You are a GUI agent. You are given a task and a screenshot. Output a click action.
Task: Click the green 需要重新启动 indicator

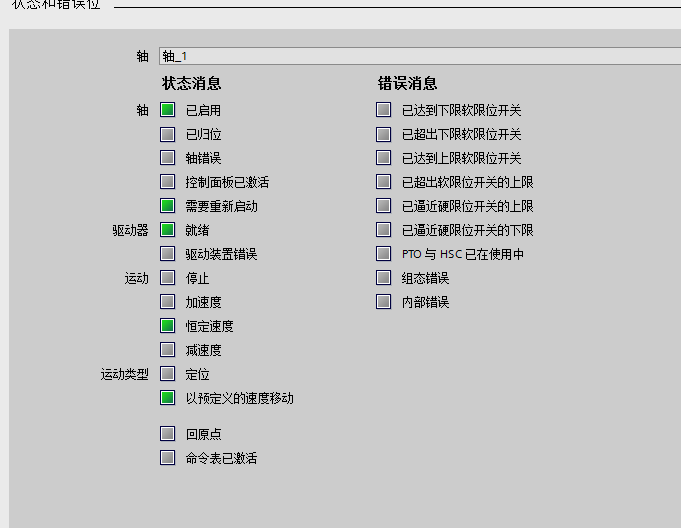point(168,206)
